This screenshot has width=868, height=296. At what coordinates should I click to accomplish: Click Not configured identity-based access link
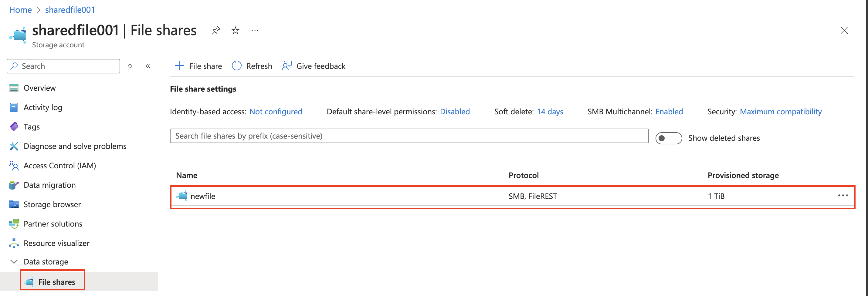coord(276,112)
